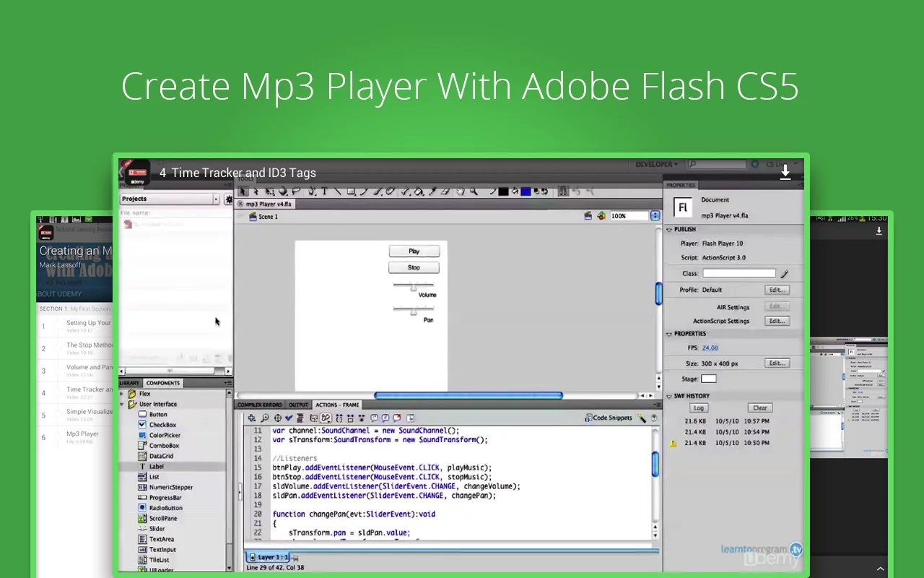This screenshot has height=578, width=924.
Task: Click the Clear button in SWF History
Action: 760,407
